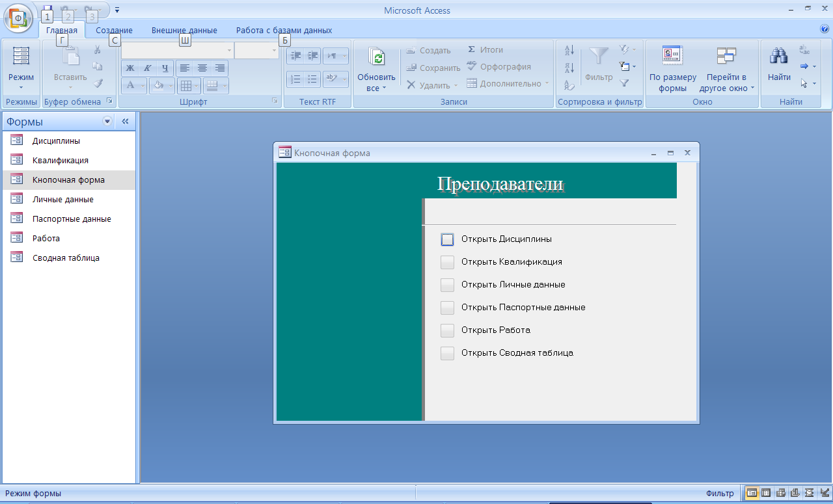Open the Внешние данные ribbon tab

click(x=184, y=30)
